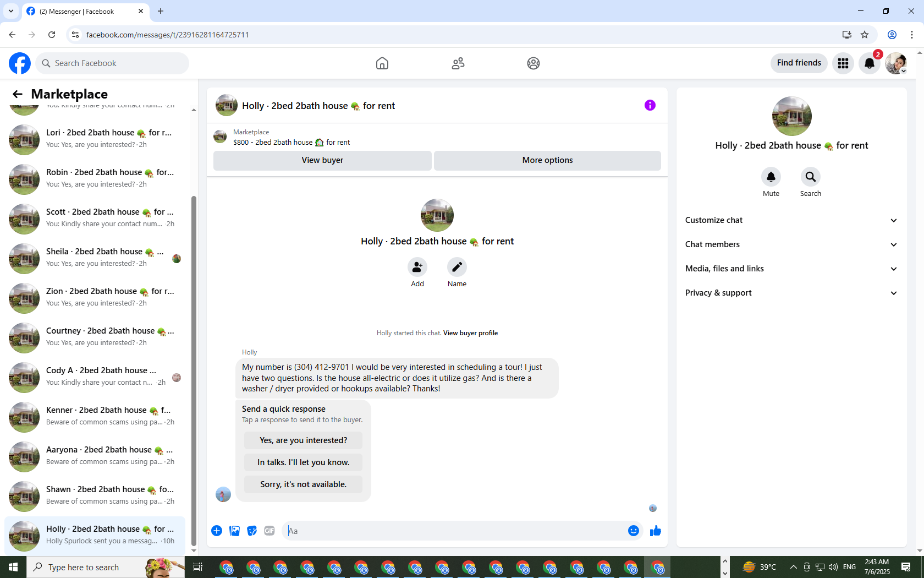Open Shawn's 2bed 2bath house chat

(95, 495)
